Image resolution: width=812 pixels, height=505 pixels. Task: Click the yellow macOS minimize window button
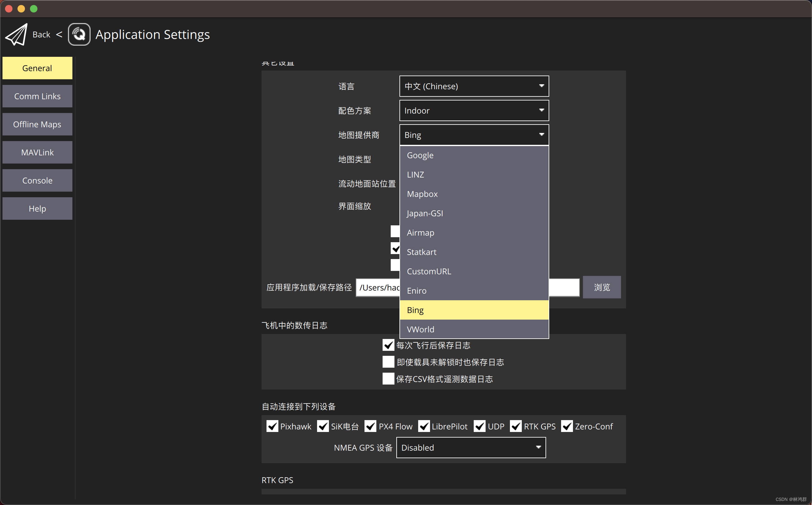click(21, 9)
